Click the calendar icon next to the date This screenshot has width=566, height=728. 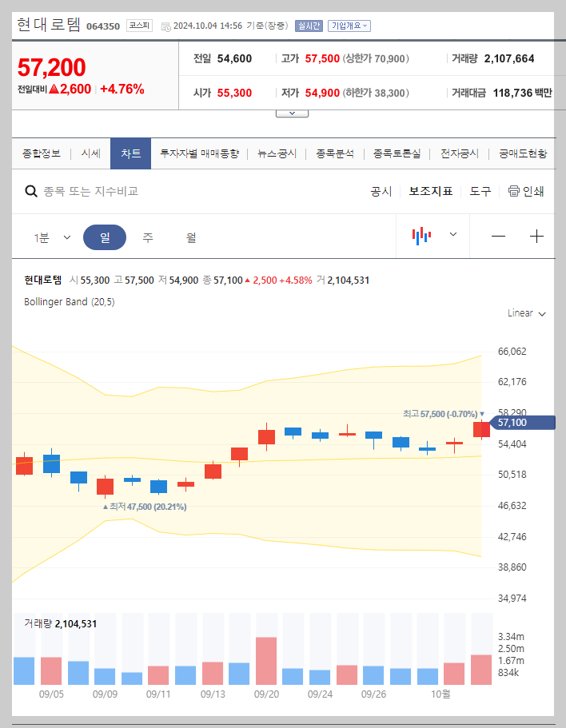[165, 26]
